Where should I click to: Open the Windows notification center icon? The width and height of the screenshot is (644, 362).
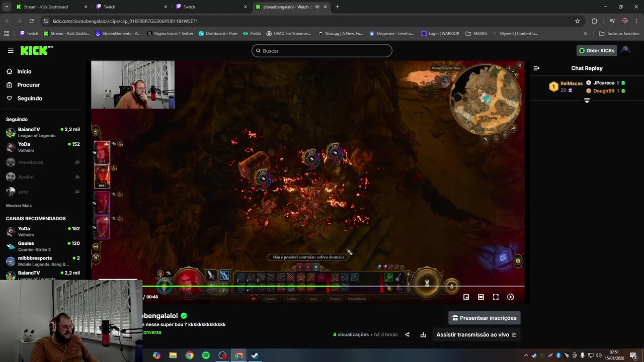[x=633, y=355]
